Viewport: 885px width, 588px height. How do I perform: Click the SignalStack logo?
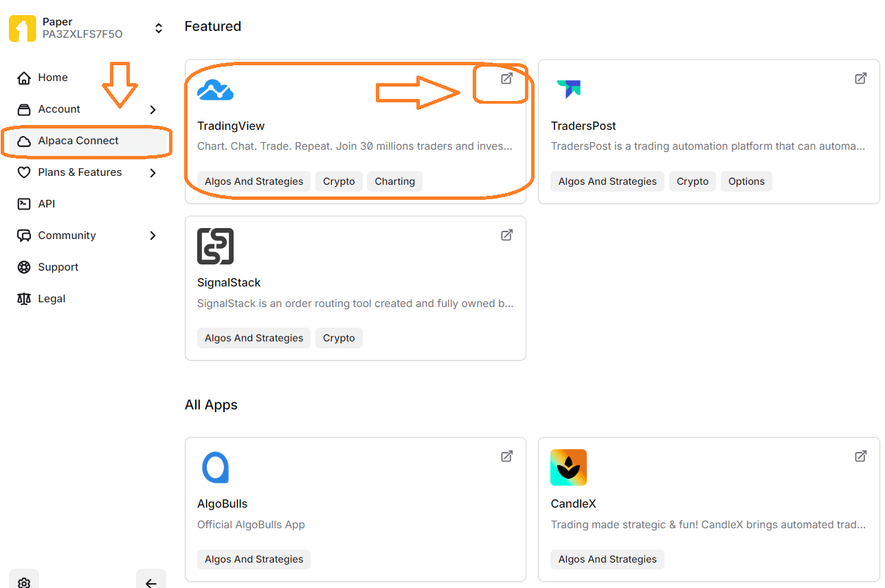pyautogui.click(x=215, y=247)
